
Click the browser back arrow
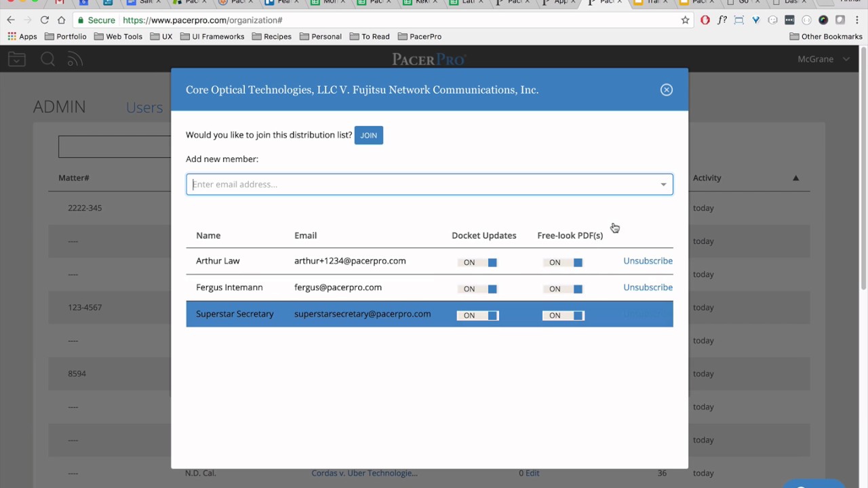point(10,20)
